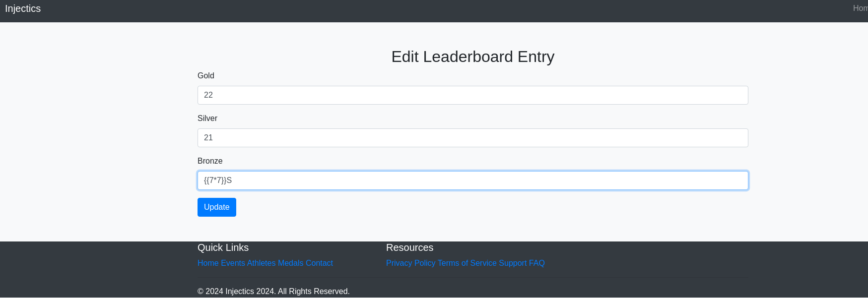Open the Home link under Quick Links

(208, 263)
